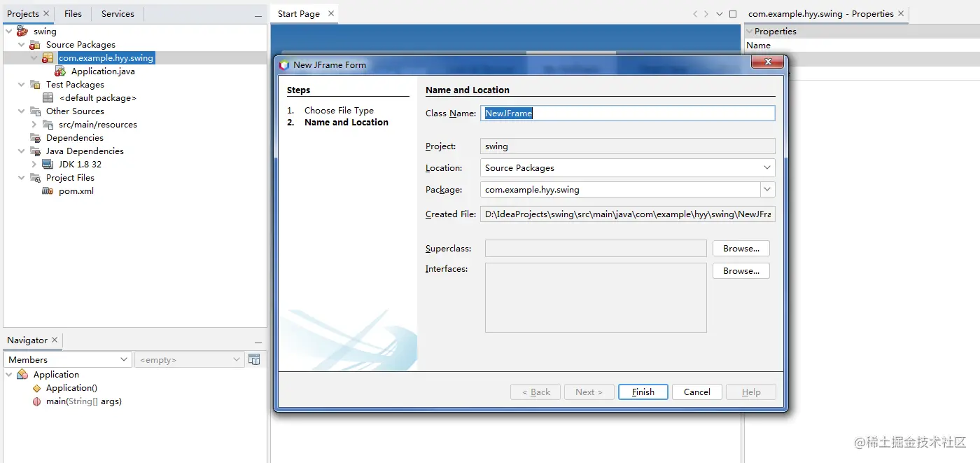Click the Navigator filter view icon
Screen dimensions: 980x463
click(x=254, y=359)
